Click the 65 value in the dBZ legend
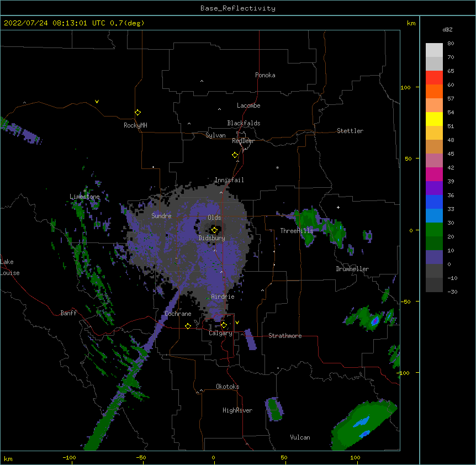This screenshot has width=476, height=465. 451,71
